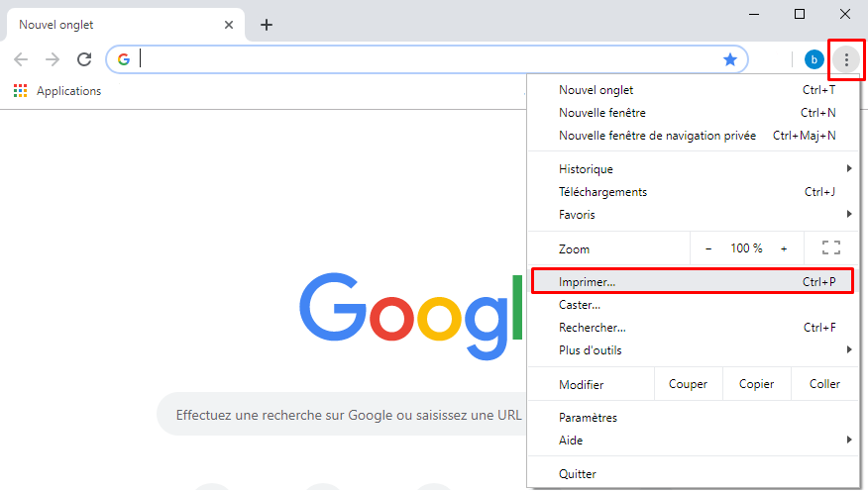
Task: Click the three-dot Chrome menu button
Action: pyautogui.click(x=846, y=59)
